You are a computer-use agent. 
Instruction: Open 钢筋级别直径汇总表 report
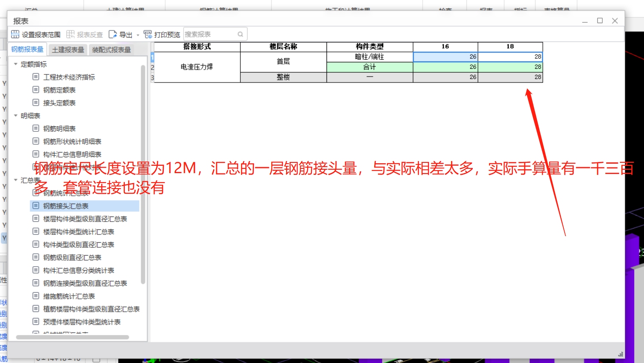(x=72, y=257)
